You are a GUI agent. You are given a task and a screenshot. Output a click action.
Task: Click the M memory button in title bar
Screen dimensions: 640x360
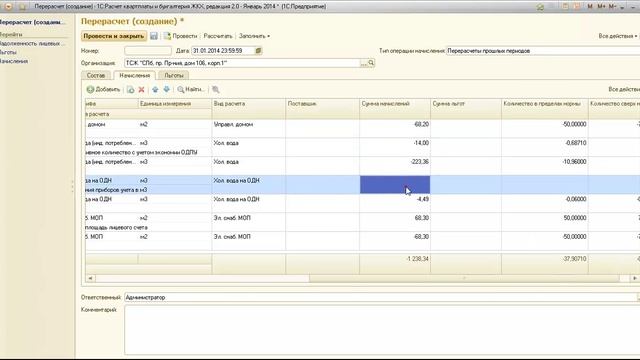click(590, 7)
